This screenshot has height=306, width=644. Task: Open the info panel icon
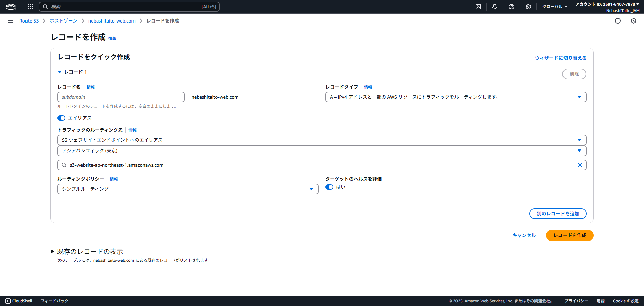(x=618, y=21)
